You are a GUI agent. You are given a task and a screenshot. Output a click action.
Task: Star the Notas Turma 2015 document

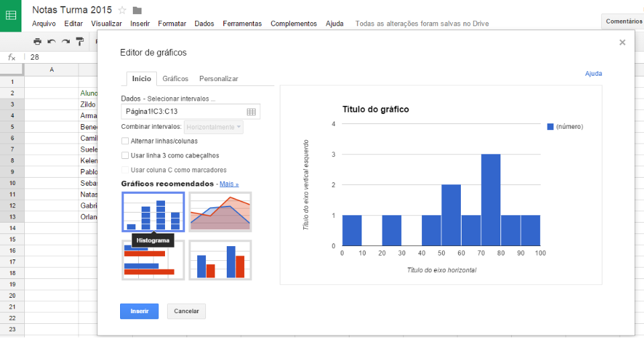pyautogui.click(x=122, y=10)
